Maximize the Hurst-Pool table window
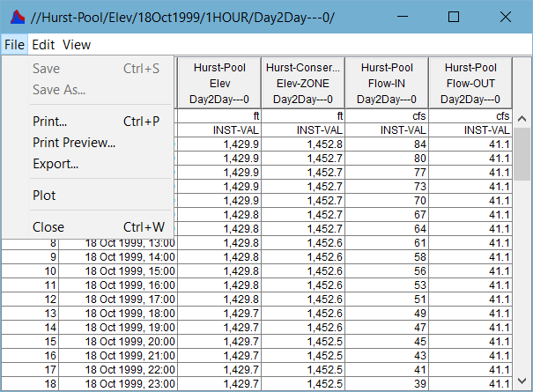This screenshot has height=392, width=533. point(453,18)
